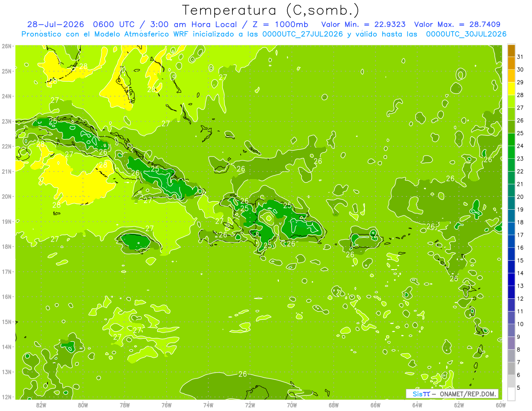Click "3:00 am Hora Local" in header
The image size is (532, 411).
coord(193,24)
